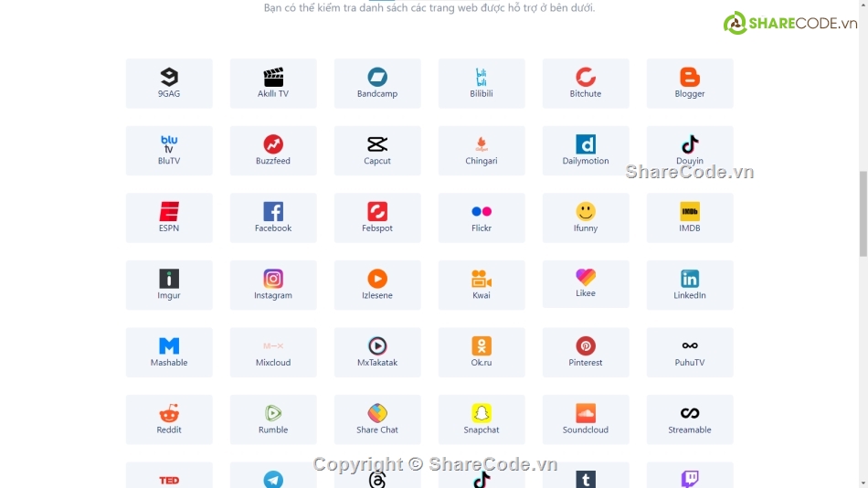Viewport: 868px width, 488px height.
Task: Choose the Dailymotion icon
Action: (585, 144)
